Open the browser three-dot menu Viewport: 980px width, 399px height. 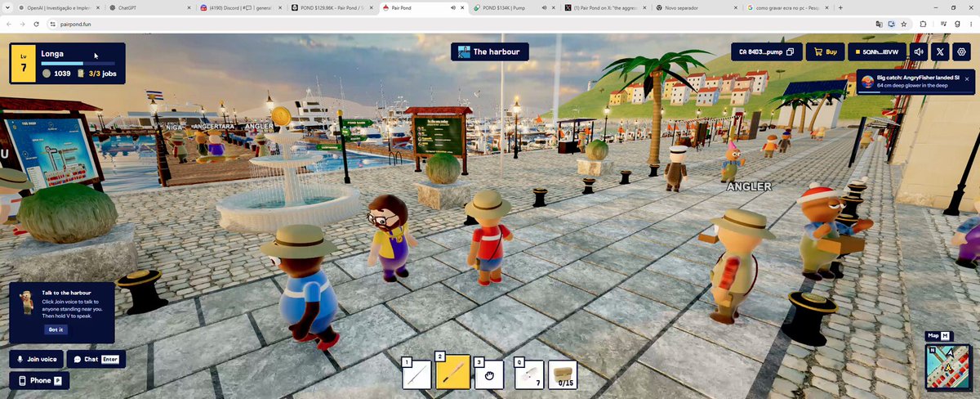(970, 24)
